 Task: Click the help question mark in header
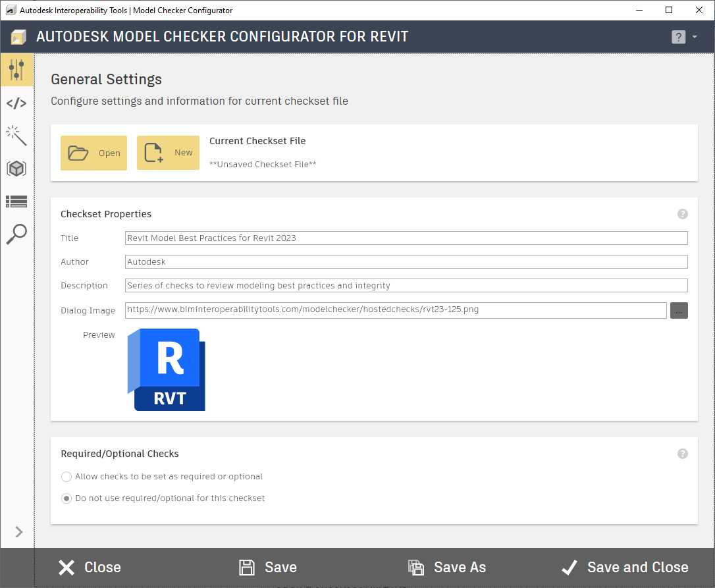[678, 37]
